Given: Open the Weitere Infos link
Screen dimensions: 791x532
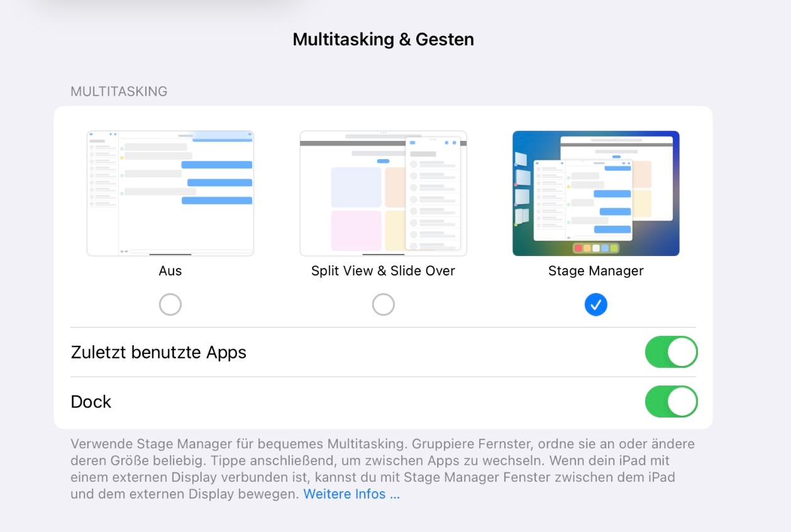Looking at the screenshot, I should point(351,494).
